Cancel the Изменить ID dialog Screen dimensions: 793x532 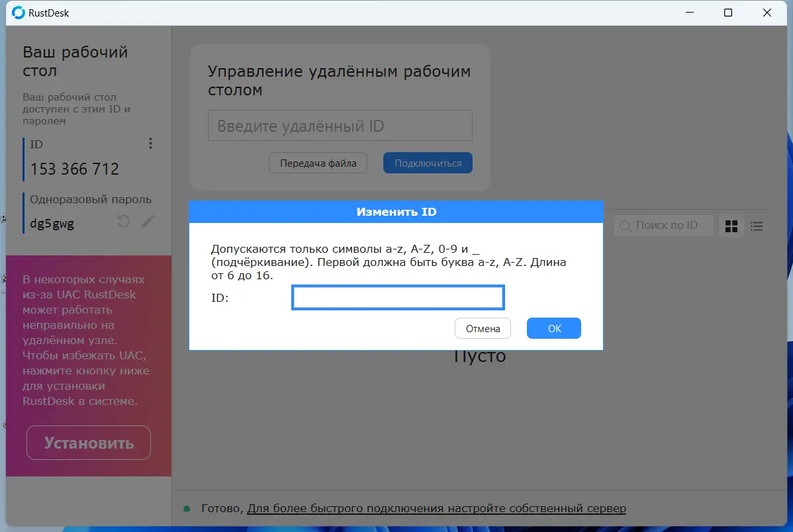[483, 328]
